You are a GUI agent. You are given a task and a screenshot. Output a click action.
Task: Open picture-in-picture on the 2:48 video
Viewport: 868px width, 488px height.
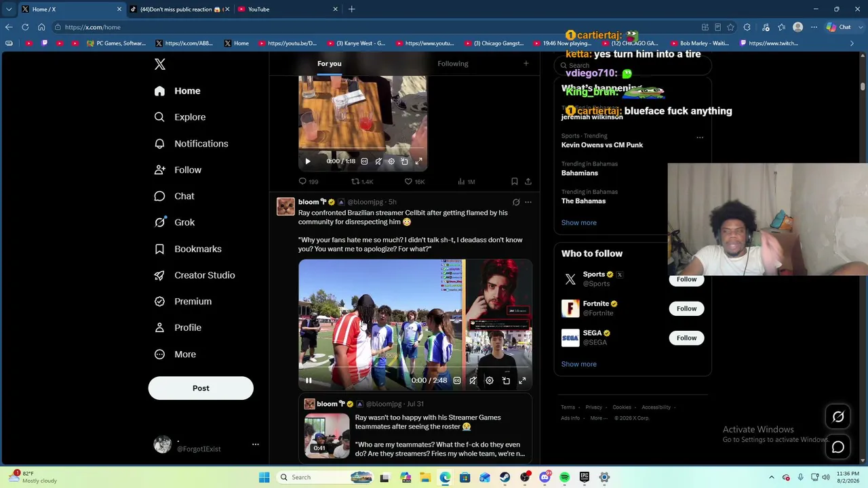[x=506, y=380]
